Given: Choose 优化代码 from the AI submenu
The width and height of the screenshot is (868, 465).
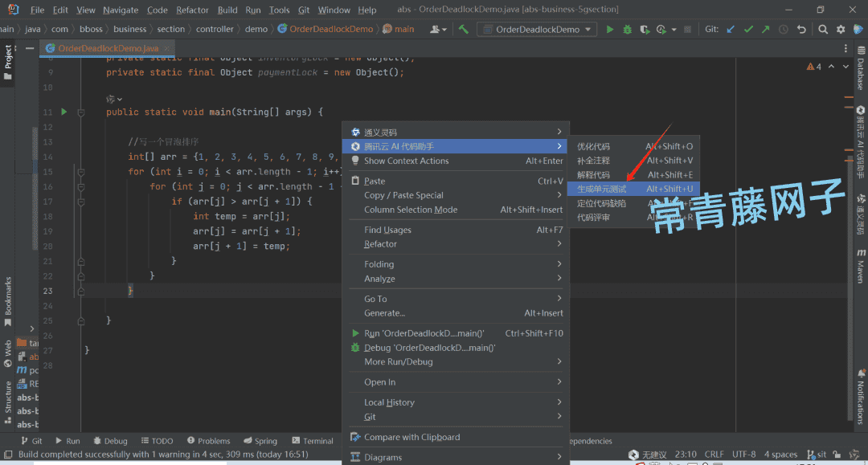Looking at the screenshot, I should click(x=633, y=146).
